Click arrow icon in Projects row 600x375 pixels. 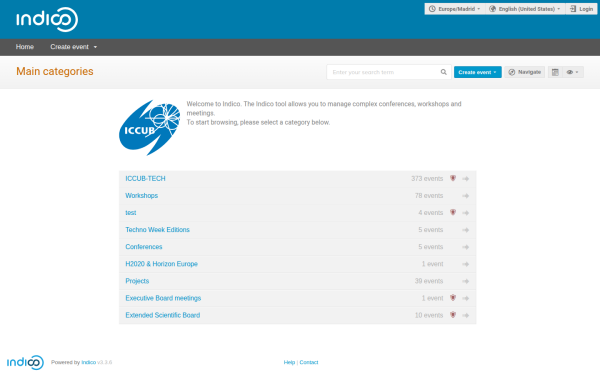[466, 281]
